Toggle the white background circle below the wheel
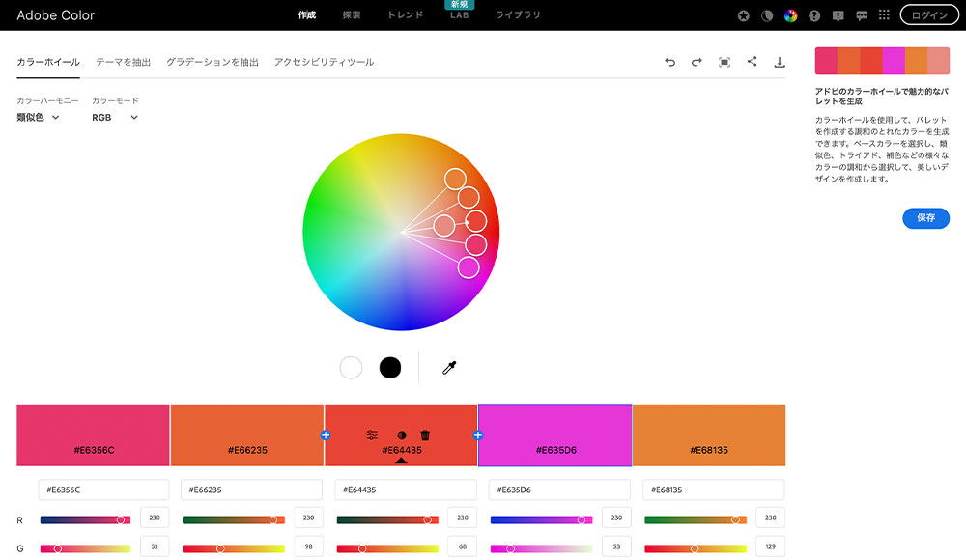966x560 pixels. [x=351, y=367]
